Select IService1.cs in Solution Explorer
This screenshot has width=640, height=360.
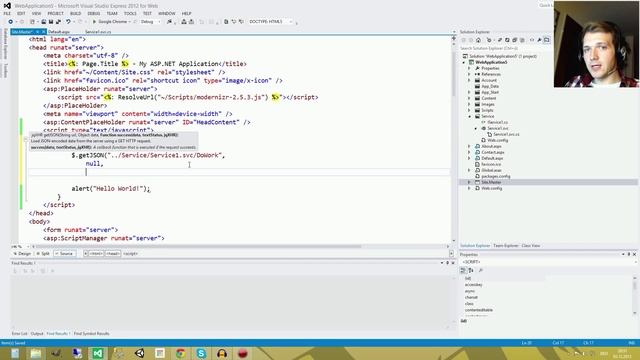click(x=498, y=122)
